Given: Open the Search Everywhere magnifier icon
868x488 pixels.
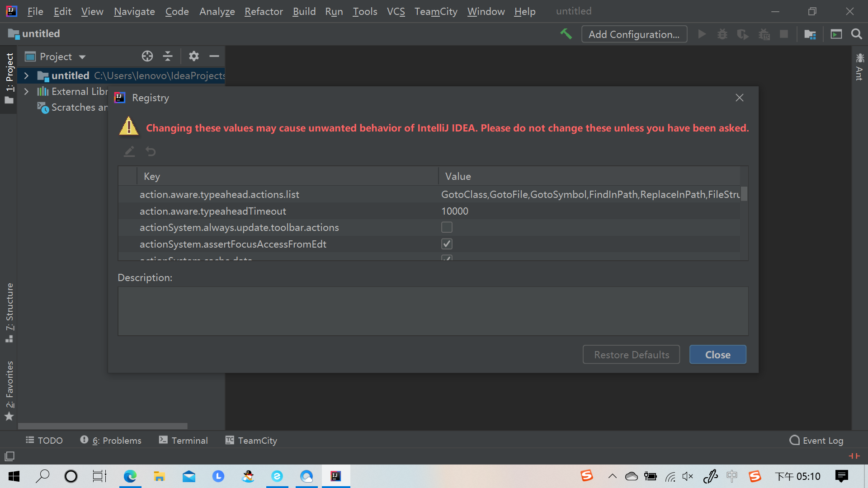Looking at the screenshot, I should coord(857,34).
